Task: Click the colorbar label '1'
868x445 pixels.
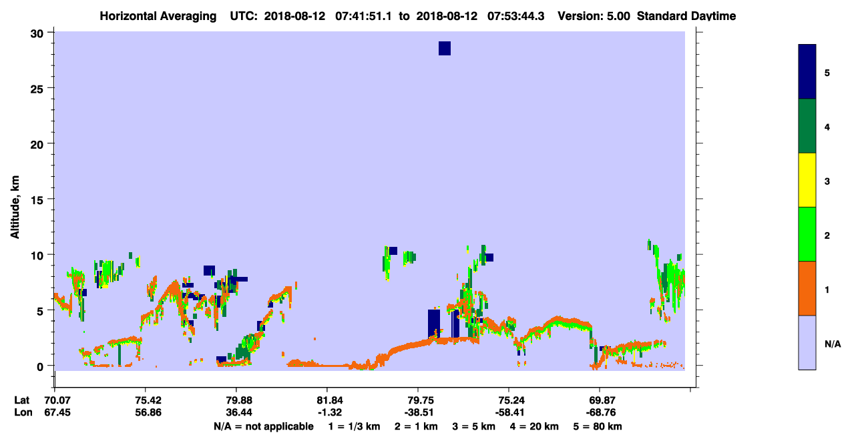Action: 827,289
